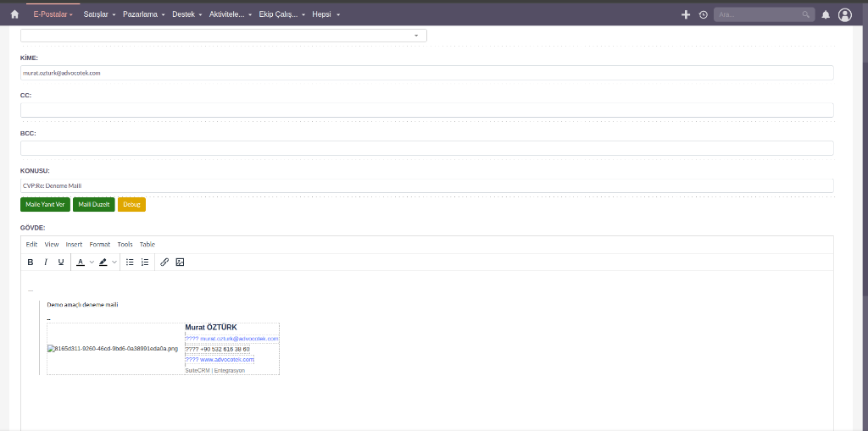868x431 pixels.
Task: Click the 'Demo amaçlı deneme maili' text
Action: (82, 305)
